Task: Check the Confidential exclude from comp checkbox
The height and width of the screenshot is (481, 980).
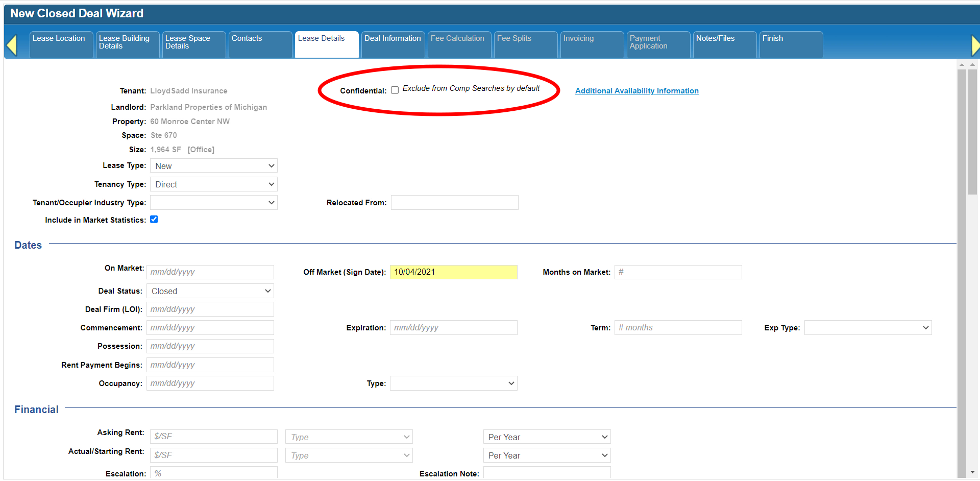Action: click(395, 90)
